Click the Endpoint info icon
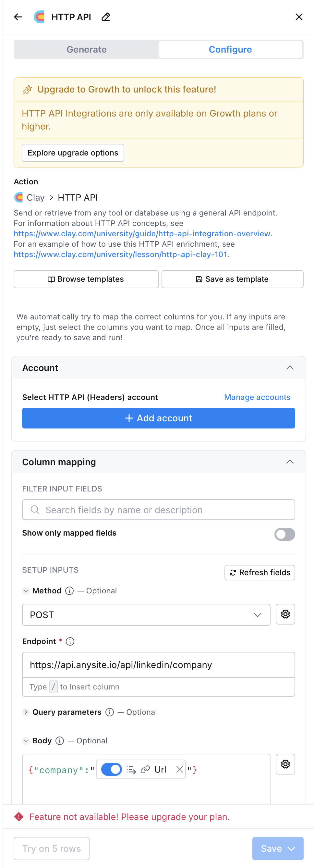314x868 pixels. coord(70,641)
